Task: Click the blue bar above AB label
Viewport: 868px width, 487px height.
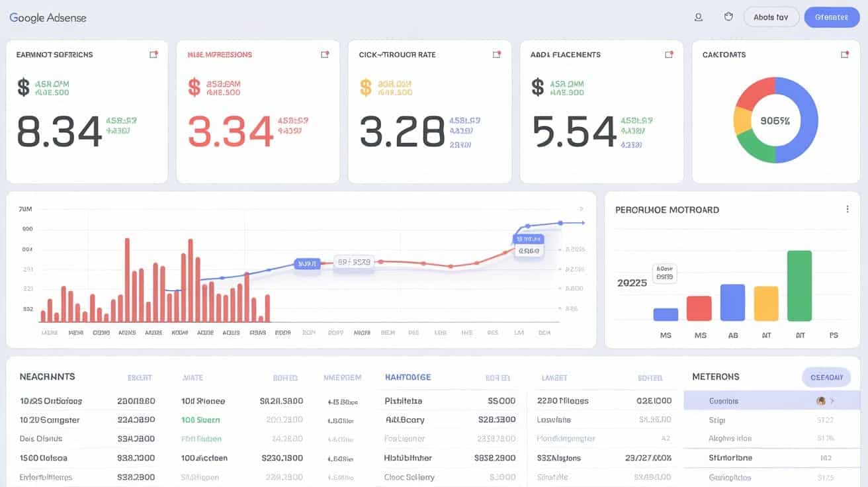Action: coord(732,302)
